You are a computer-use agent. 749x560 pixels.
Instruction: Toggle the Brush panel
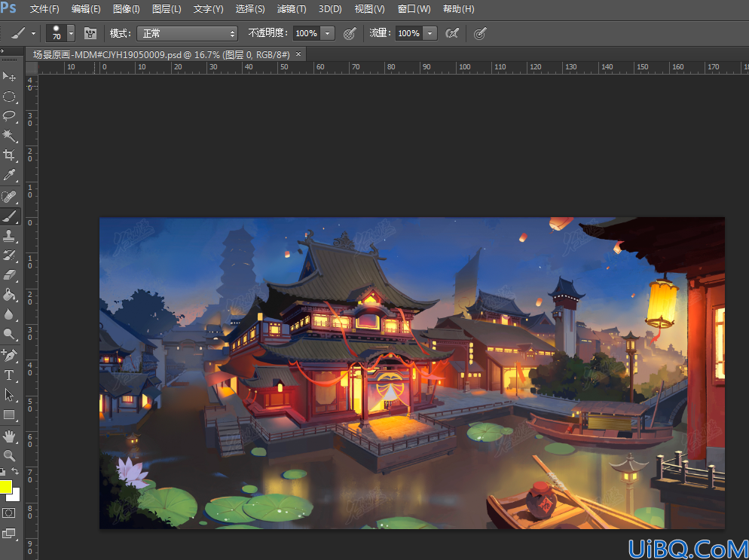90,33
